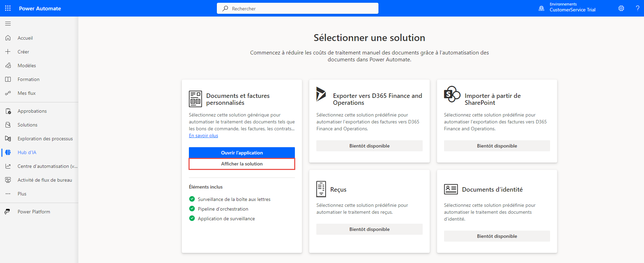The image size is (644, 263).
Task: Click Bientôt disponible under Exporter vers D365
Action: point(369,146)
